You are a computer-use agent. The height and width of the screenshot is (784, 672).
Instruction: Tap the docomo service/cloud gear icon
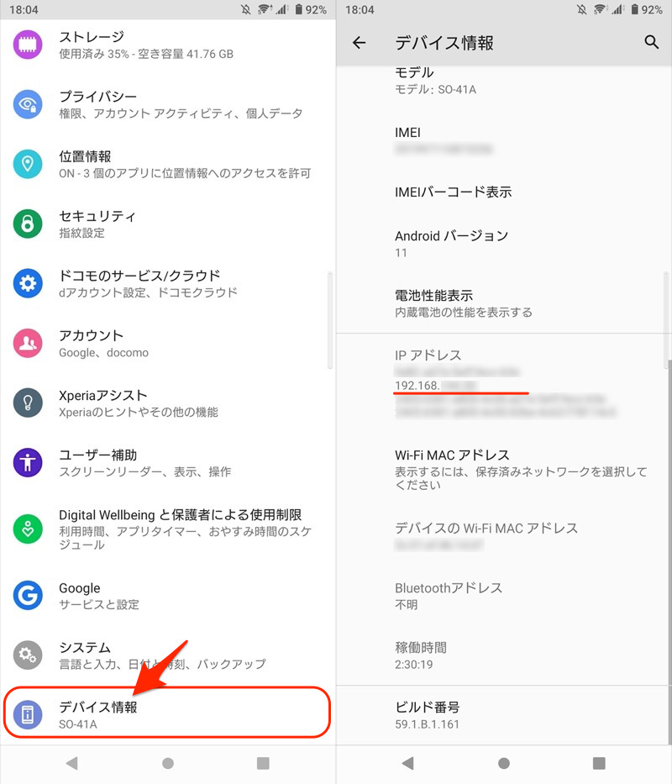pyautogui.click(x=28, y=283)
